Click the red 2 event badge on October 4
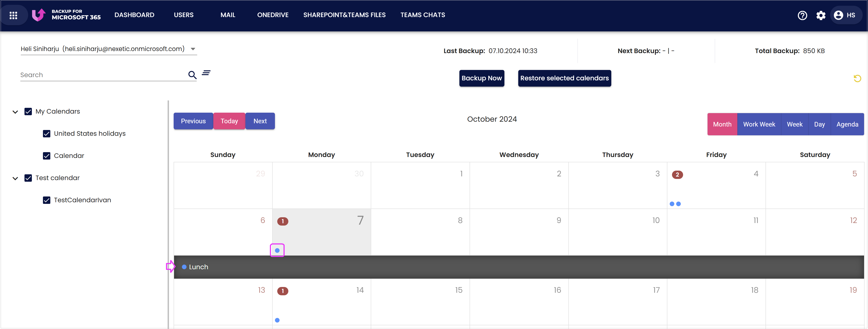Image resolution: width=868 pixels, height=329 pixels. click(677, 175)
